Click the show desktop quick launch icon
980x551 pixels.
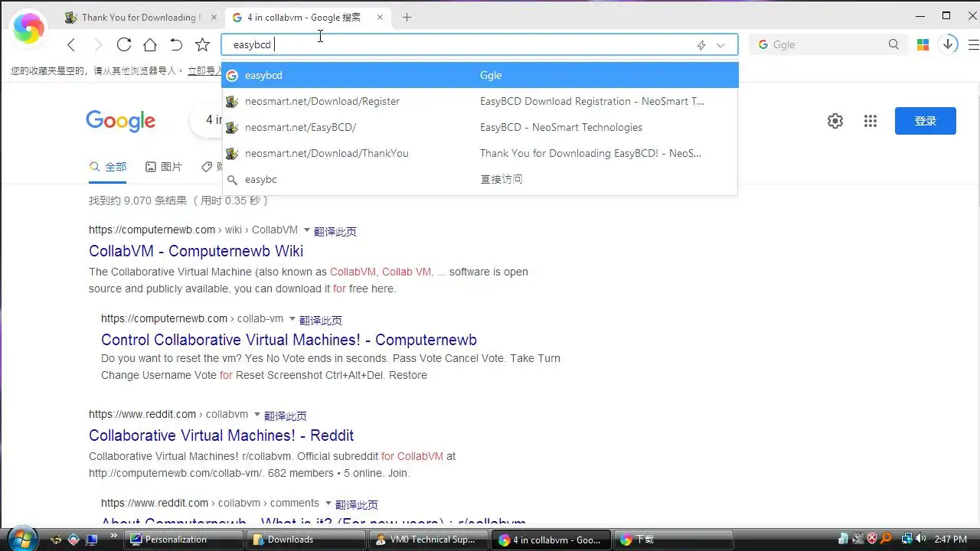coord(91,540)
